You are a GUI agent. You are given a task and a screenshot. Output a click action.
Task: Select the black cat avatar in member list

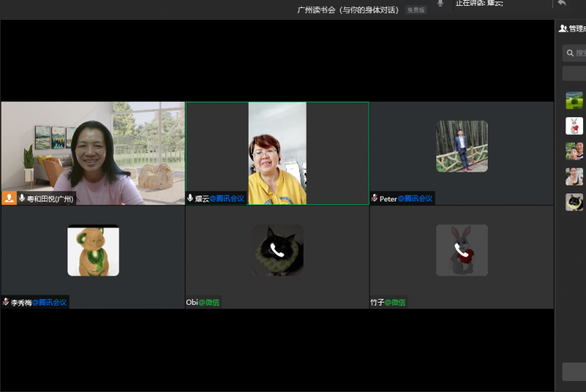[x=574, y=202]
